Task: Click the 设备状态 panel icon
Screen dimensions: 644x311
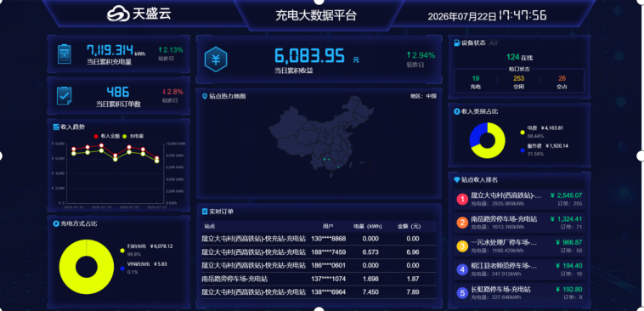Action: pos(457,42)
